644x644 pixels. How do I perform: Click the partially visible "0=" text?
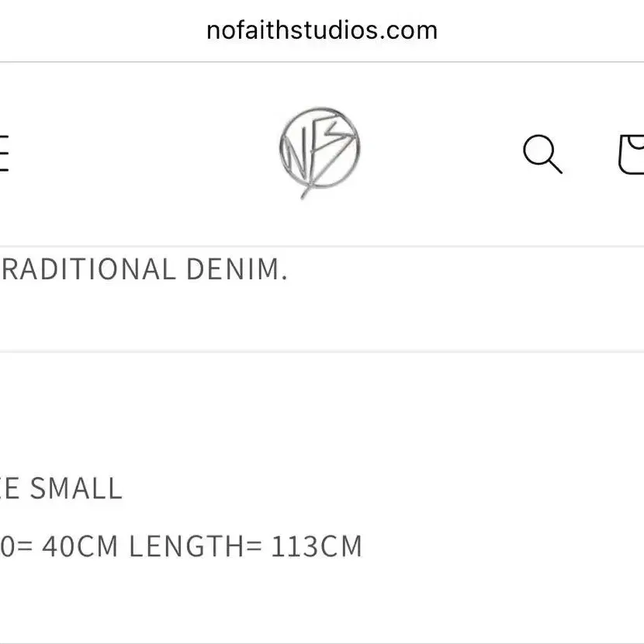pyautogui.click(x=16, y=546)
